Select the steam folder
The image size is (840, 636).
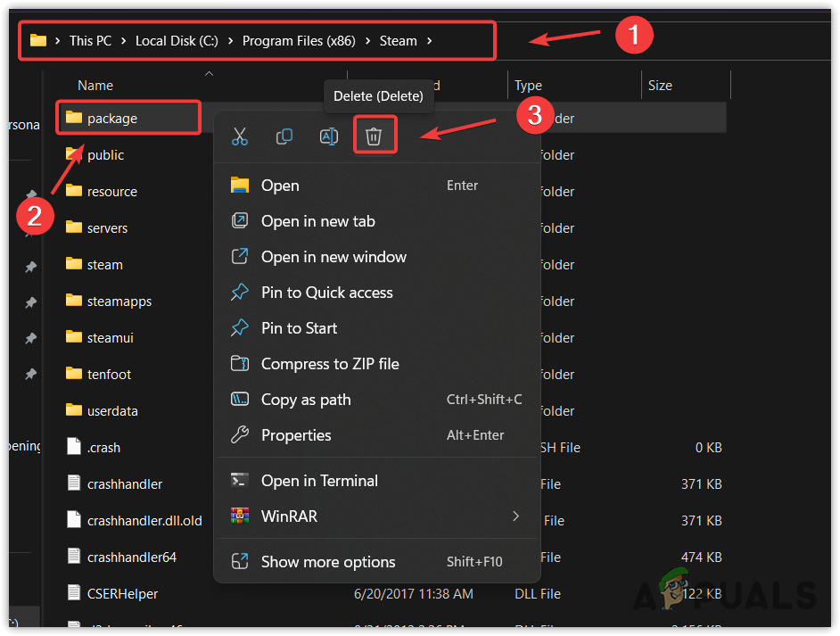105,265
